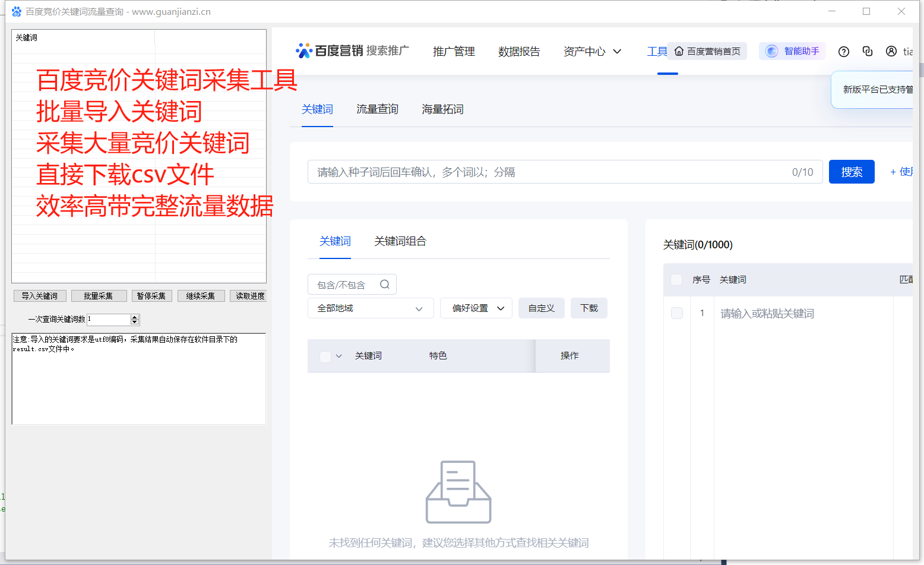This screenshot has height=565, width=924.
Task: Switch to the 海量拓词 tab
Action: point(442,109)
